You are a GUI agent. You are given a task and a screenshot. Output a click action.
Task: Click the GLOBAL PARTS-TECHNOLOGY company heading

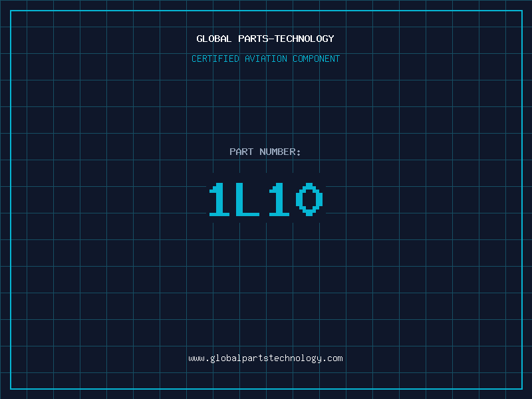click(x=265, y=39)
